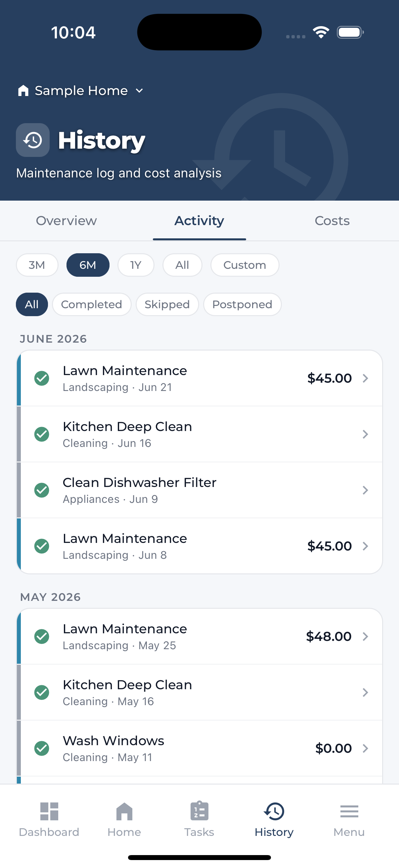
Task: Open Kitchen Deep Clean Jun 16 chevron
Action: pyautogui.click(x=365, y=434)
